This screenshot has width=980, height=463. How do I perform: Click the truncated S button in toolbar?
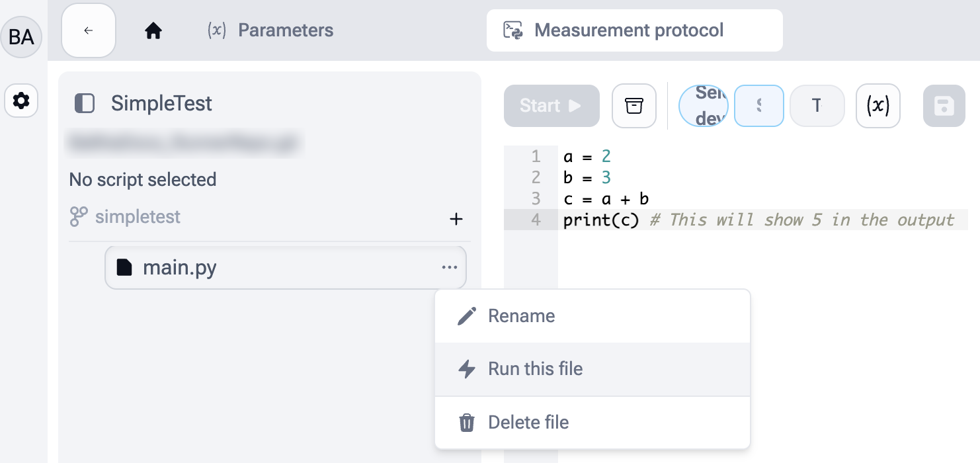click(x=759, y=106)
